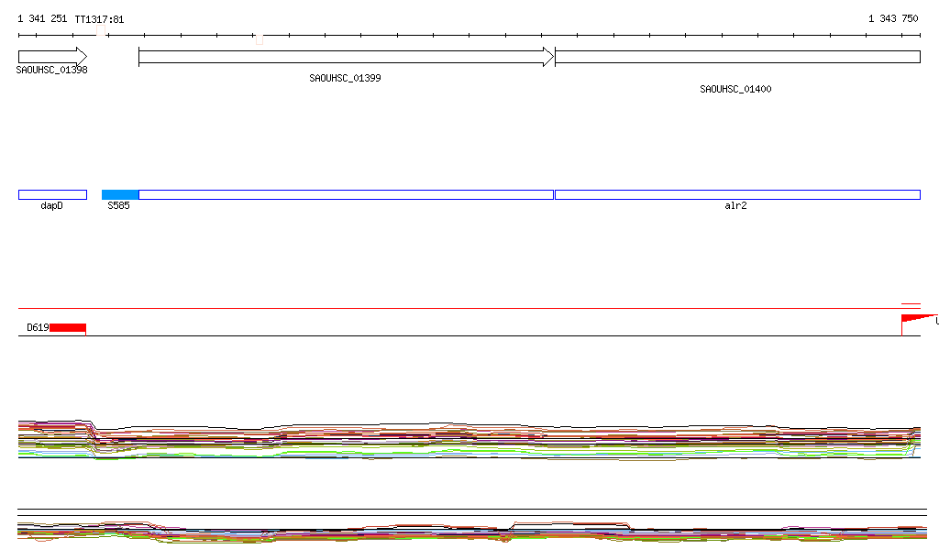
Task: Click the start coordinate 1 341 251
Action: click(x=42, y=19)
